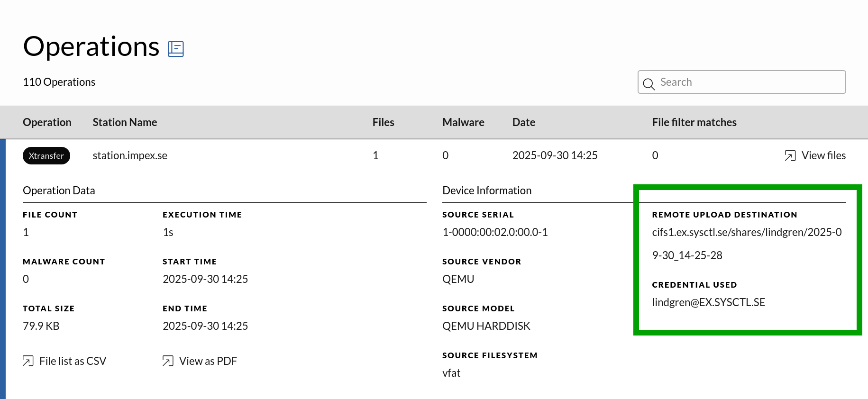
Task: Download File list as CSV
Action: [73, 361]
